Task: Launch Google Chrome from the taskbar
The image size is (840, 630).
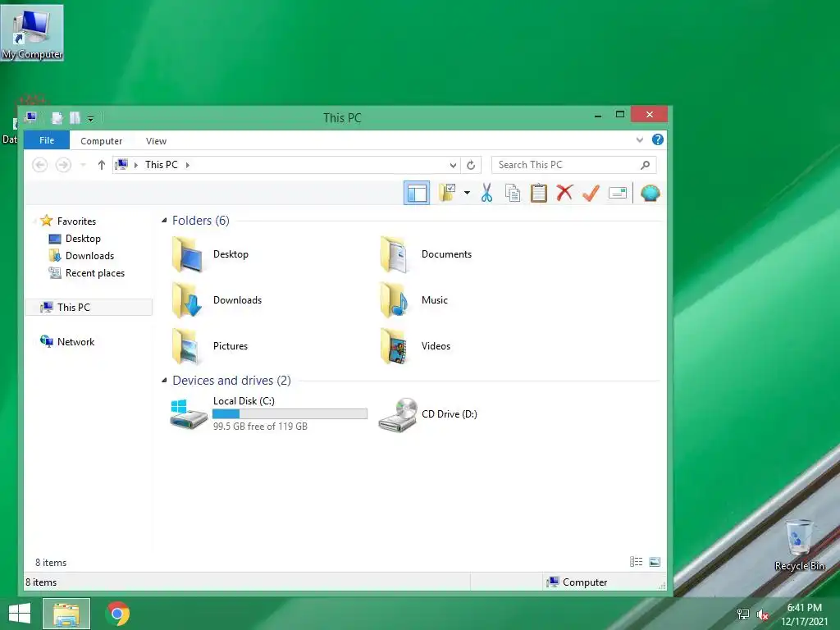Action: 117,614
